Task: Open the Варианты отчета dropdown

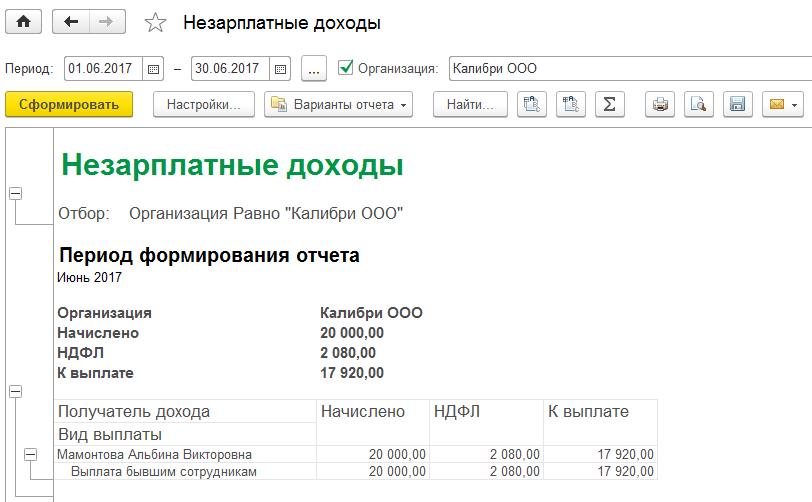Action: pos(338,104)
